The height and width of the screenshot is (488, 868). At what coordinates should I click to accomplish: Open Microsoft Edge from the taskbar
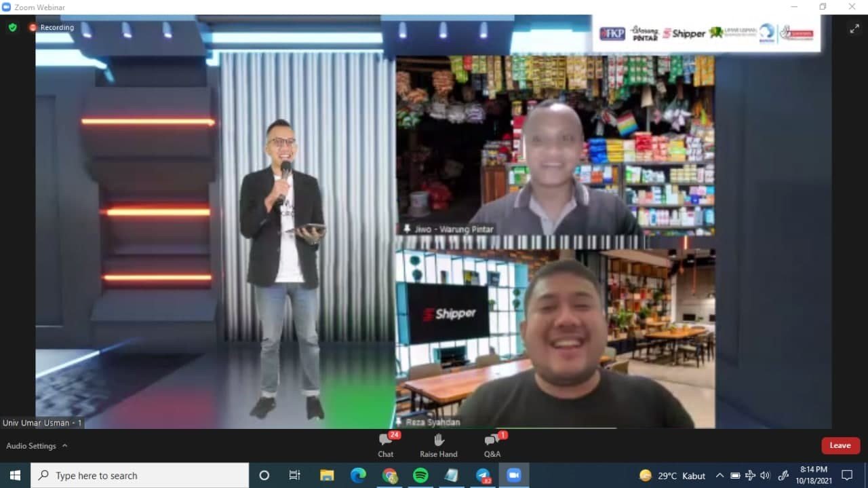(358, 476)
